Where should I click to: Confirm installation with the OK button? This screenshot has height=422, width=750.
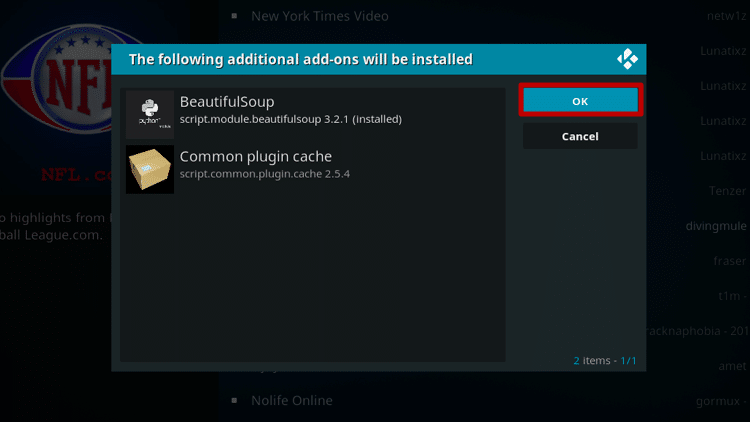pos(580,100)
